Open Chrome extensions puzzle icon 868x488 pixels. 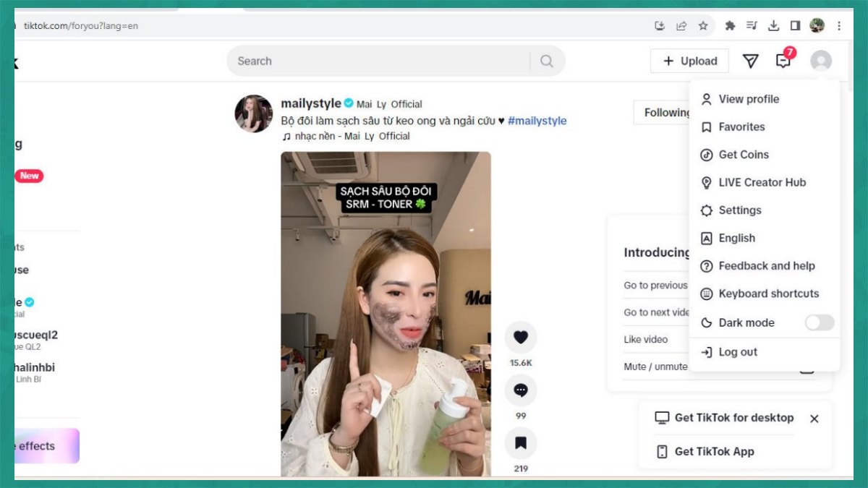tap(730, 26)
